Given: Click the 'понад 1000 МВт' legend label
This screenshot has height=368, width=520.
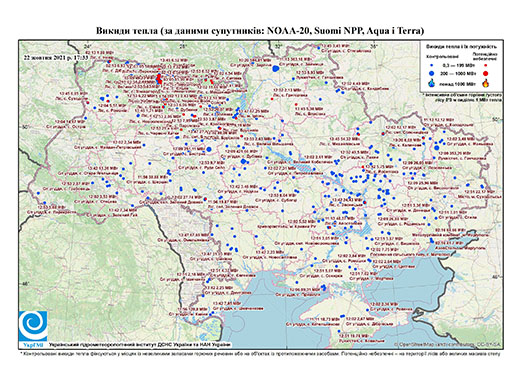Looking at the screenshot, I should click(x=458, y=83).
